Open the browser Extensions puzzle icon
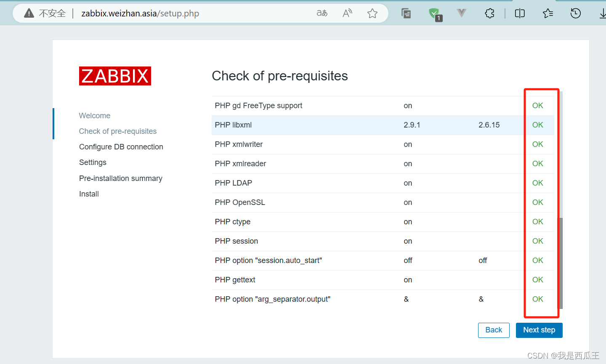This screenshot has height=364, width=606. click(489, 13)
